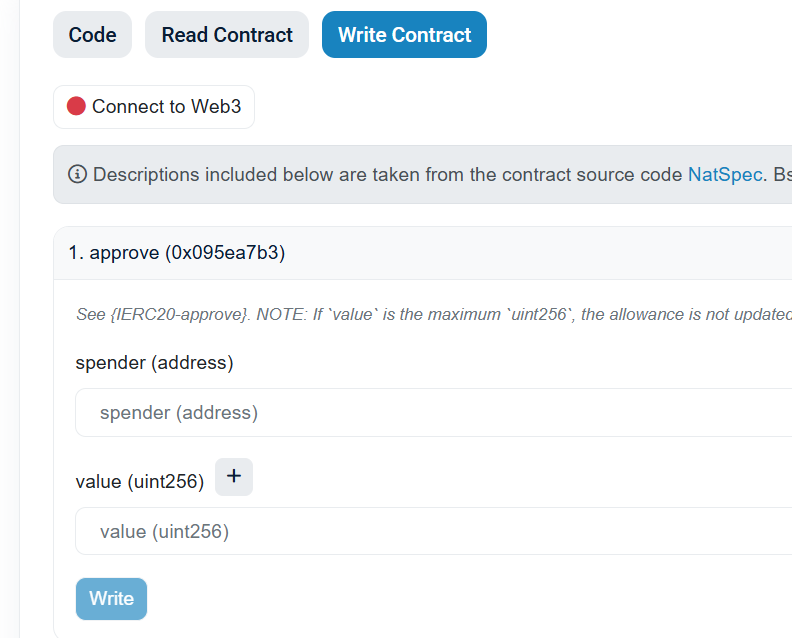Collapse the approve function header

423,253
